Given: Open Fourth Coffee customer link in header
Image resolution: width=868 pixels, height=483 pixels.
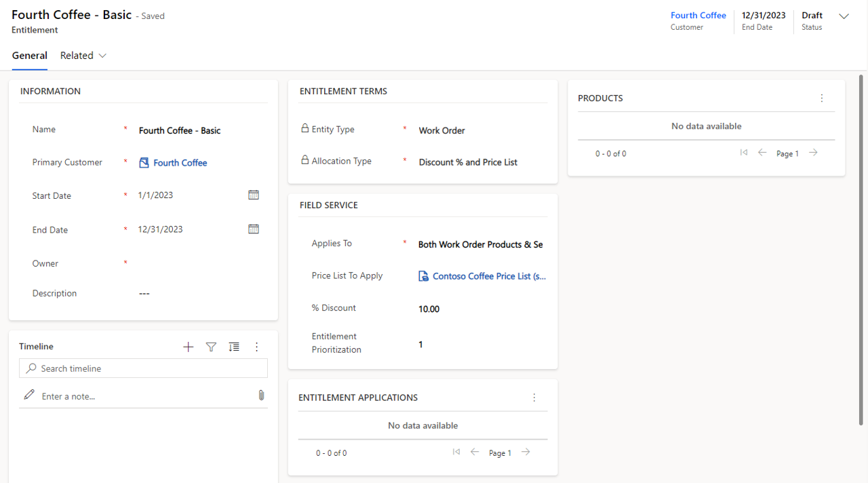Looking at the screenshot, I should tap(698, 15).
